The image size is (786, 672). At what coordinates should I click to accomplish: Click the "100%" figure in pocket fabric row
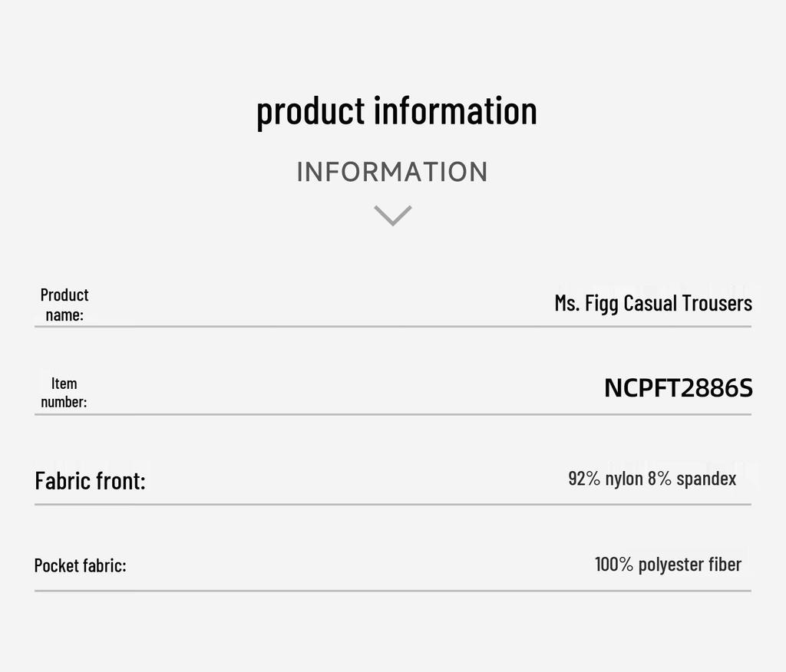614,565
